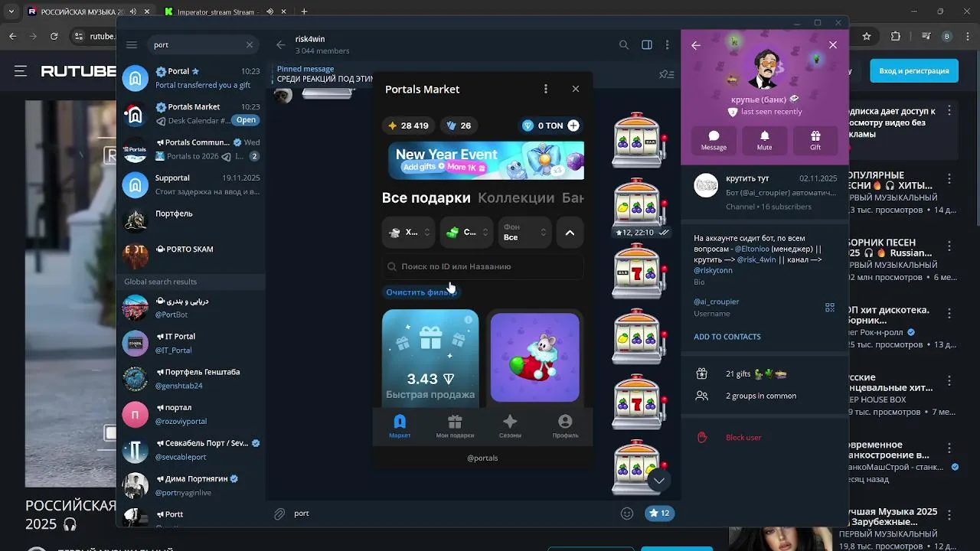Open the Portals Community chat
The width and height of the screenshot is (980, 551).
click(x=191, y=149)
